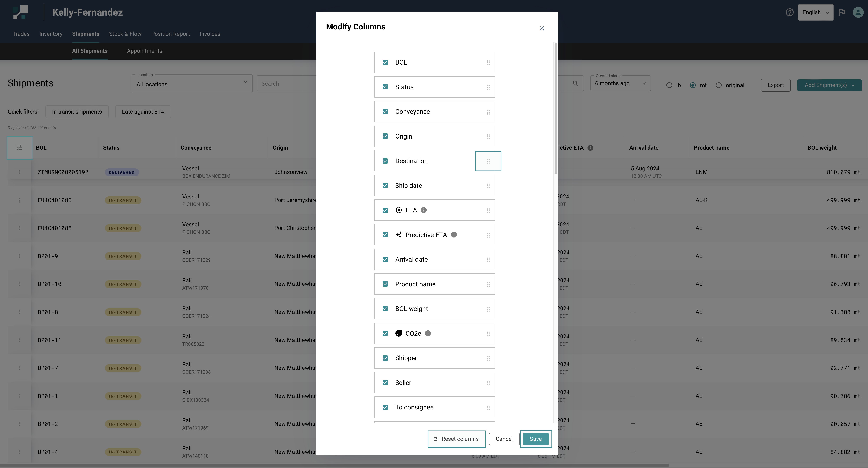Screen dimensions: 868x468
Task: Open the Stock & Flow menu
Action: click(x=125, y=34)
